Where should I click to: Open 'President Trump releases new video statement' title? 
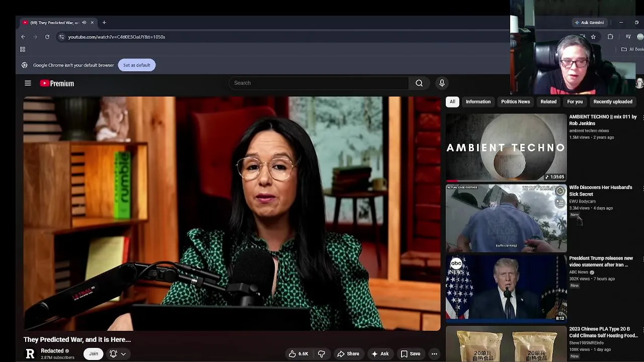coord(601,261)
